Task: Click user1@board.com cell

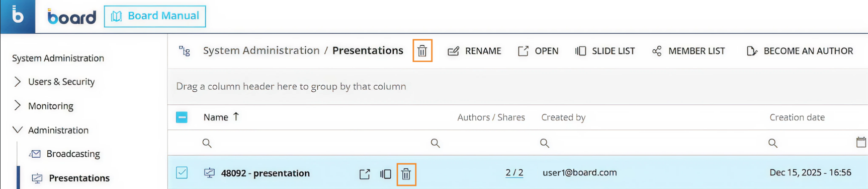Action: [x=580, y=172]
